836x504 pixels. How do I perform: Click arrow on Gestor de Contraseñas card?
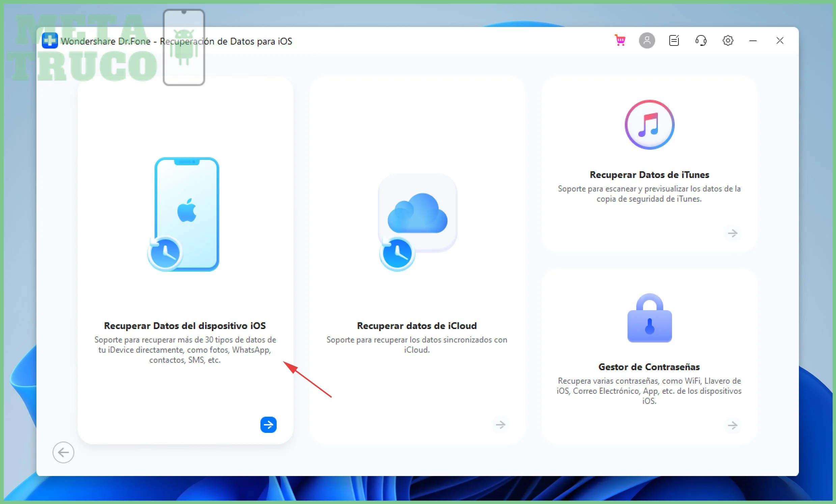tap(732, 425)
